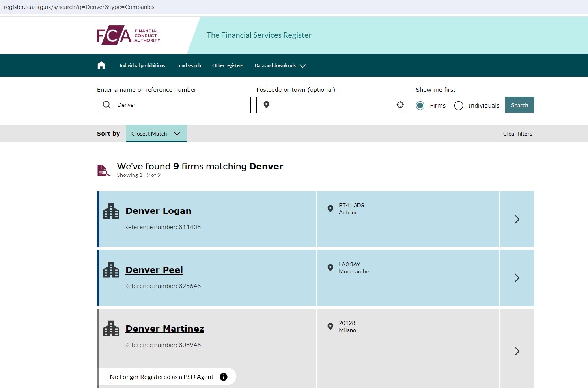Viewport: 588px width, 388px height.
Task: Click Reference number: 808946 text
Action: (x=162, y=345)
